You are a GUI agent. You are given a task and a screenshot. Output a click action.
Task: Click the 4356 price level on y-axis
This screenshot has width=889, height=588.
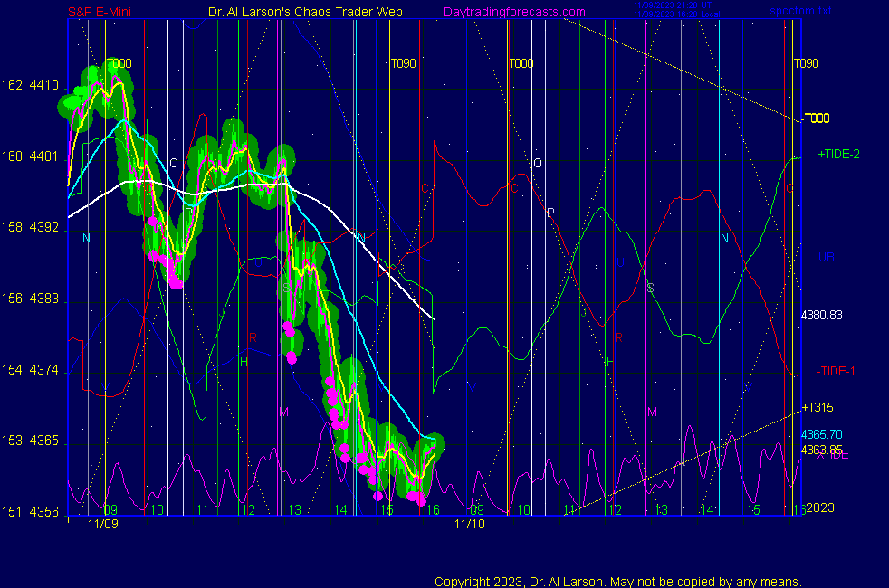pos(44,512)
